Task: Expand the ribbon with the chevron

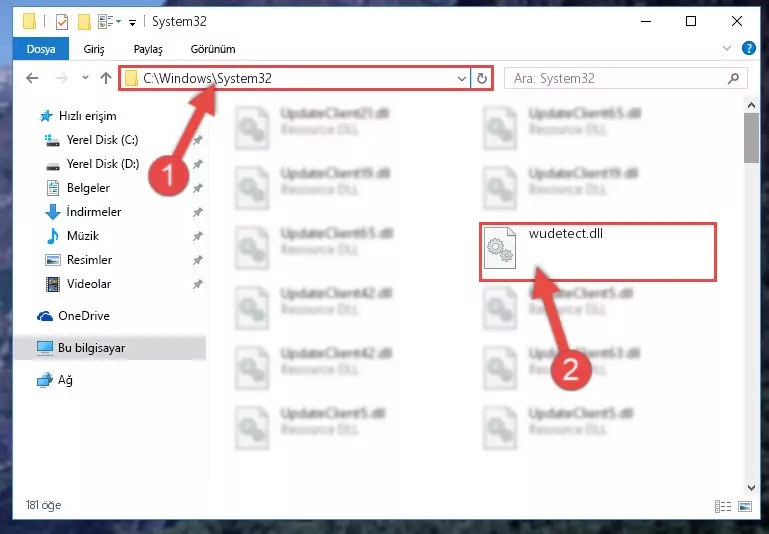Action: [727, 48]
